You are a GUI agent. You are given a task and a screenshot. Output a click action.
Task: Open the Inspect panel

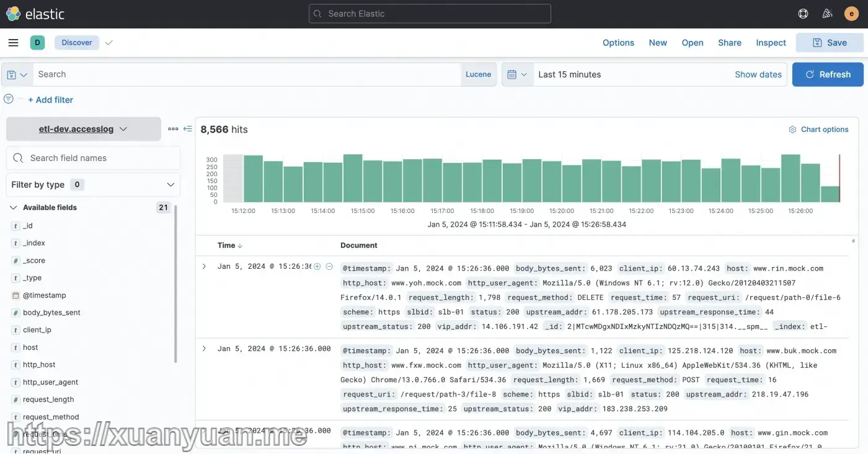click(771, 43)
